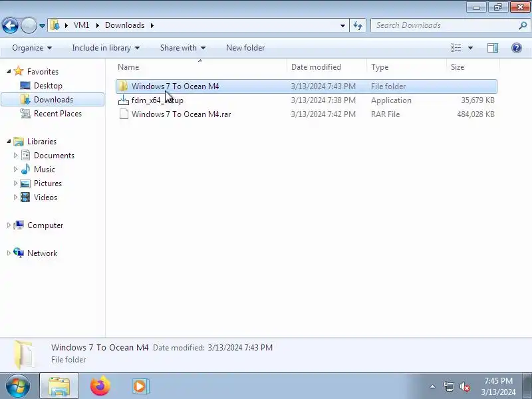Open Include in library menu
Image resolution: width=532 pixels, height=399 pixels.
coord(106,48)
